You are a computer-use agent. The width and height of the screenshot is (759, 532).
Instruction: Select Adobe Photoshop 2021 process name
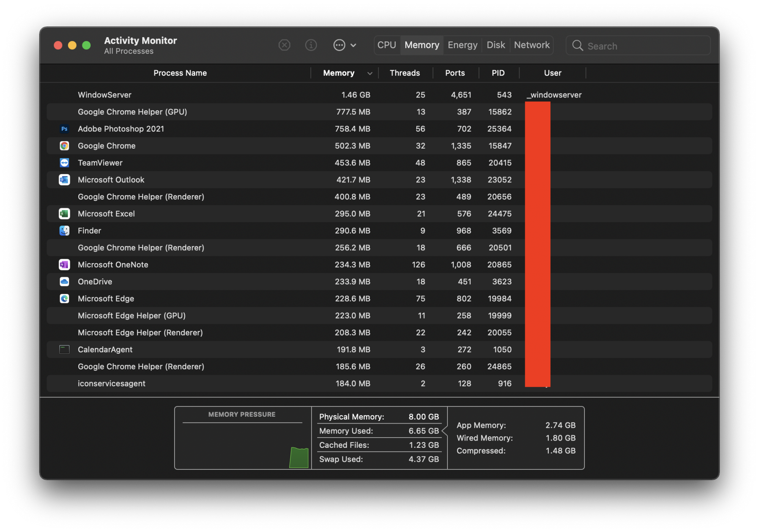[x=121, y=129]
